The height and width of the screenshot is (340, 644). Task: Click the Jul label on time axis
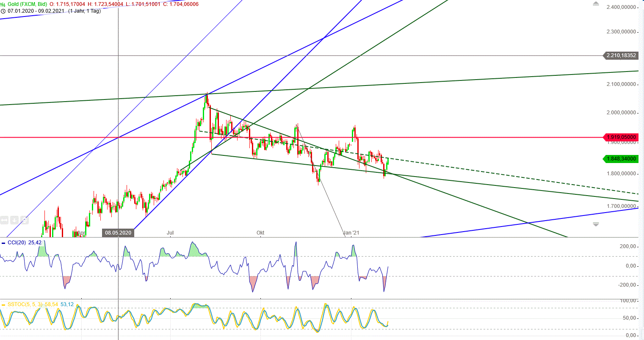tap(170, 233)
